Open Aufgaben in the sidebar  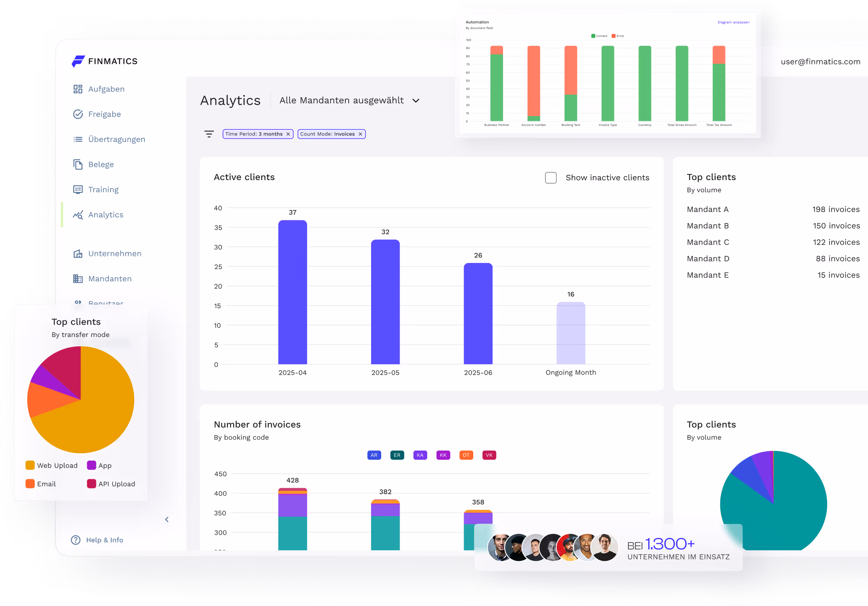point(106,89)
